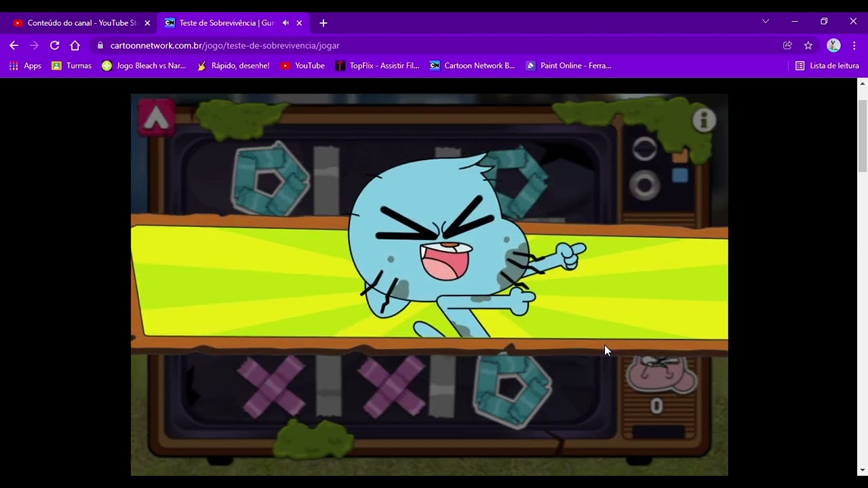Select the bottom teal pentagon tape symbol
This screenshot has height=488, width=868.
[x=513, y=390]
